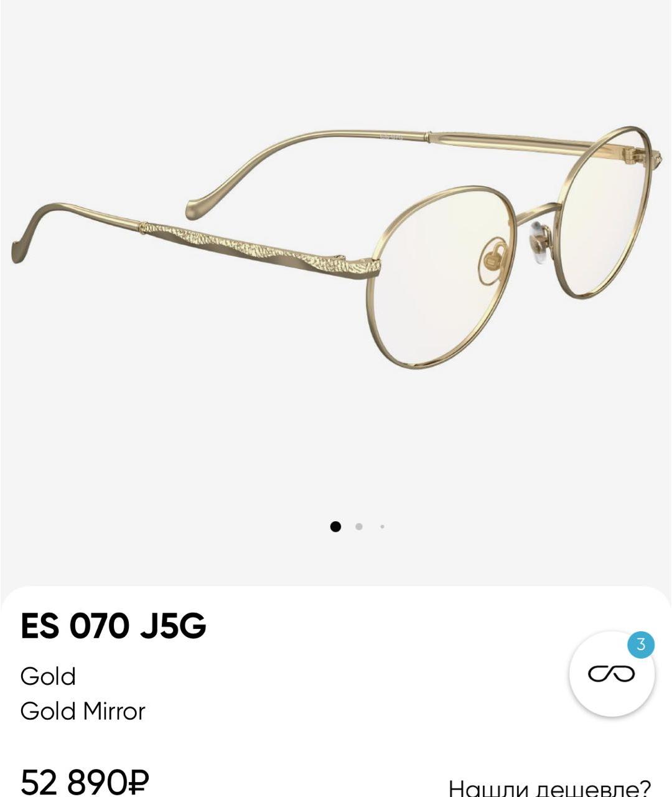Tap the clear nose pad on bridge
Image resolution: width=672 pixels, height=797 pixels.
[x=538, y=242]
